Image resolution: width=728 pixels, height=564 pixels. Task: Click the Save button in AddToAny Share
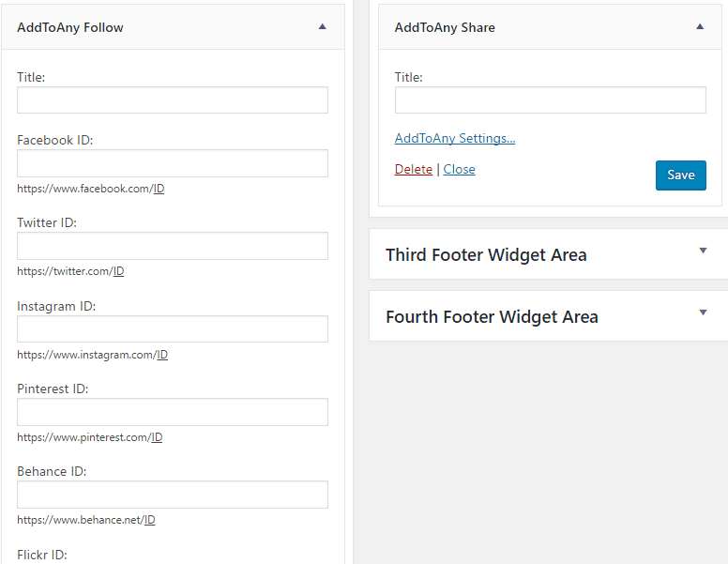click(x=680, y=175)
